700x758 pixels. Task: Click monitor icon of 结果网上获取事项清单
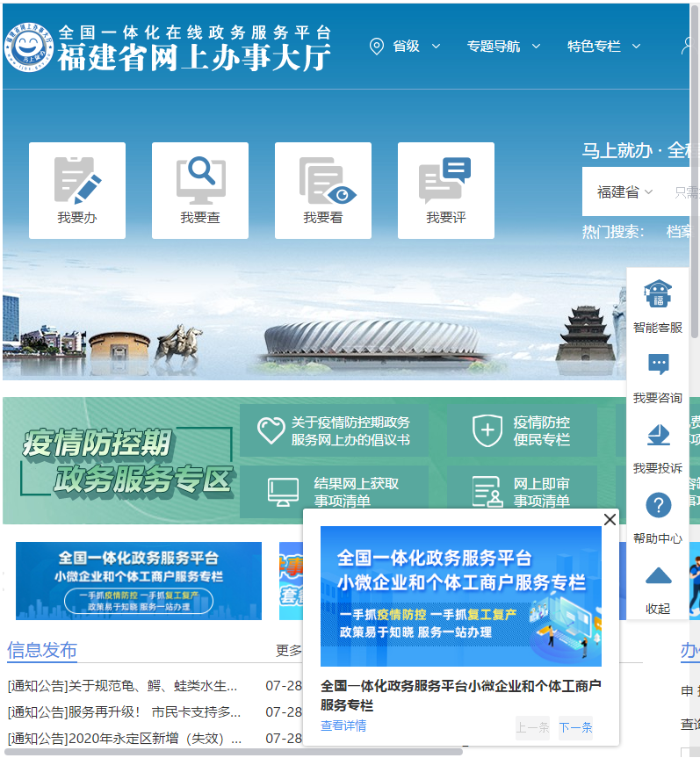click(283, 492)
